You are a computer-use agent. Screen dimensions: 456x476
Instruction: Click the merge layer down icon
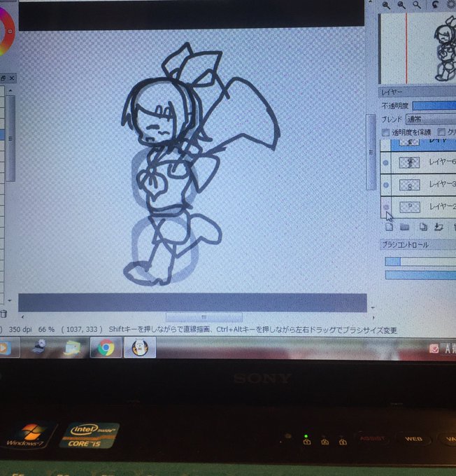tap(439, 227)
